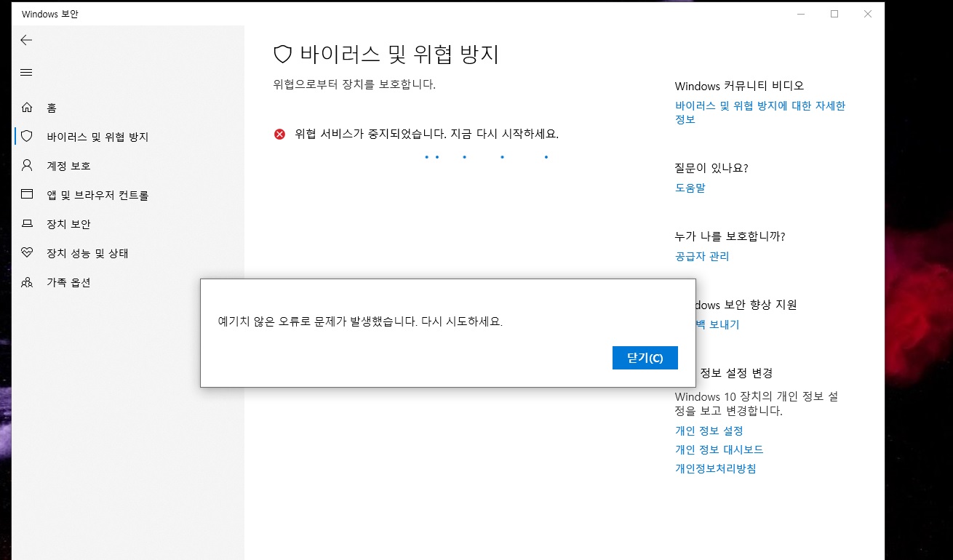Open 앱 및 브라우저 컨트롤 section

click(97, 195)
